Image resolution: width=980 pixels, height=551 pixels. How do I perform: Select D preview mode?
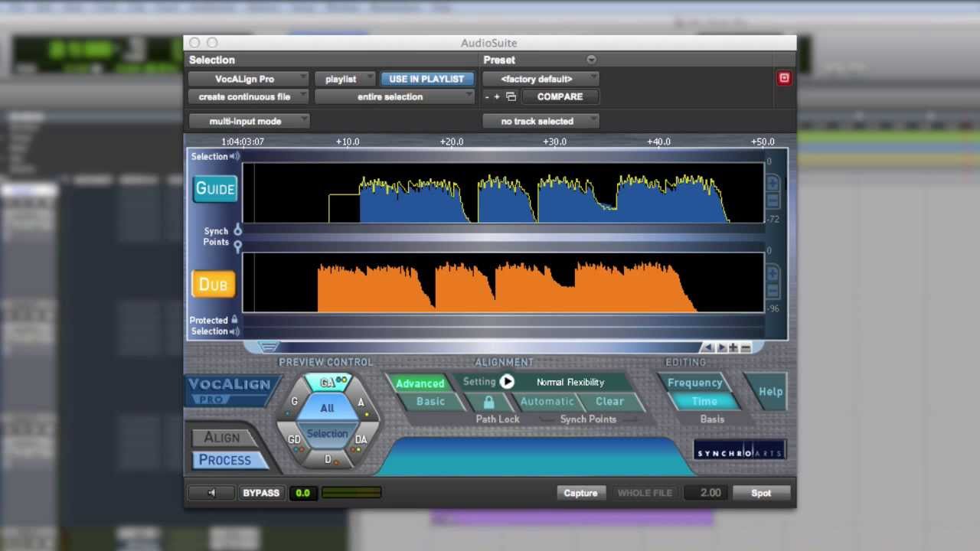[328, 459]
